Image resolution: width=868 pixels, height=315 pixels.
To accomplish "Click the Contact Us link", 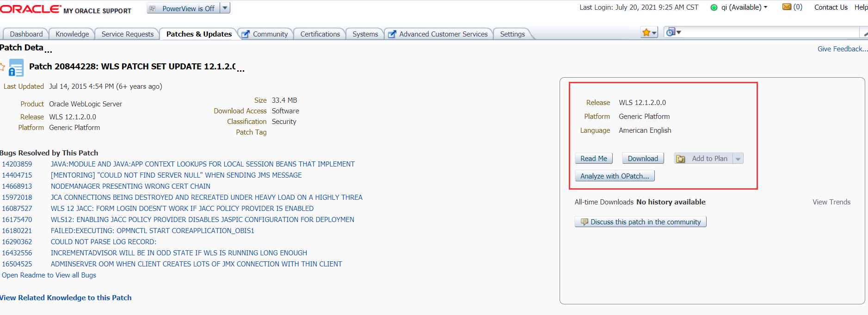I will coord(831,7).
